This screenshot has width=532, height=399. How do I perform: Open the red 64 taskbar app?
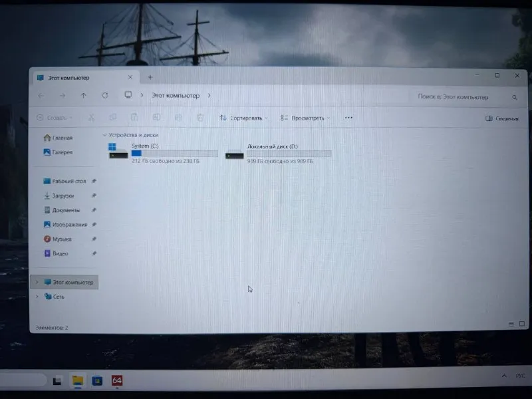click(x=117, y=380)
